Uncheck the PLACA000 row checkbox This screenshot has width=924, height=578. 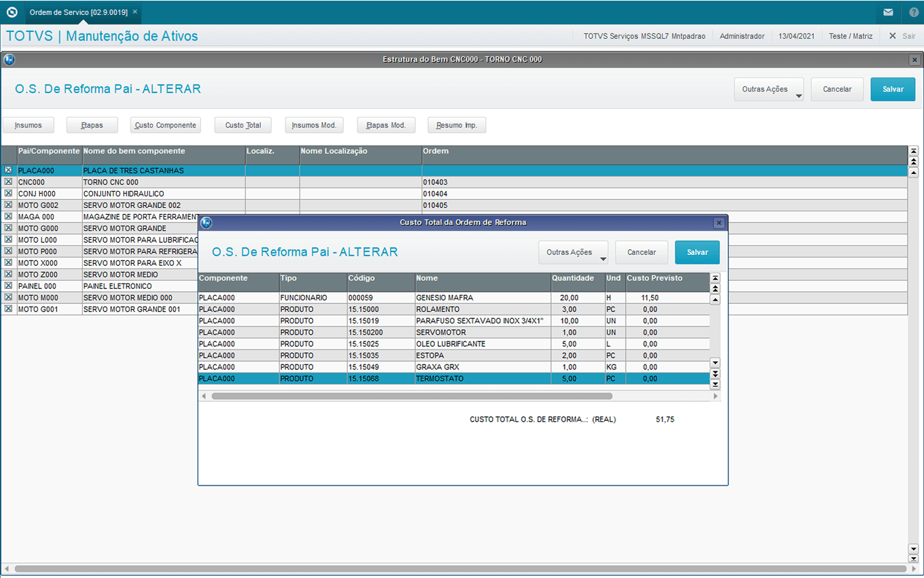pos(8,171)
